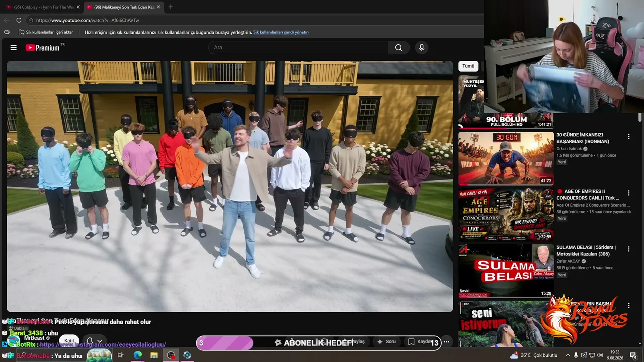Start voice search with the microphone

tap(422, 48)
